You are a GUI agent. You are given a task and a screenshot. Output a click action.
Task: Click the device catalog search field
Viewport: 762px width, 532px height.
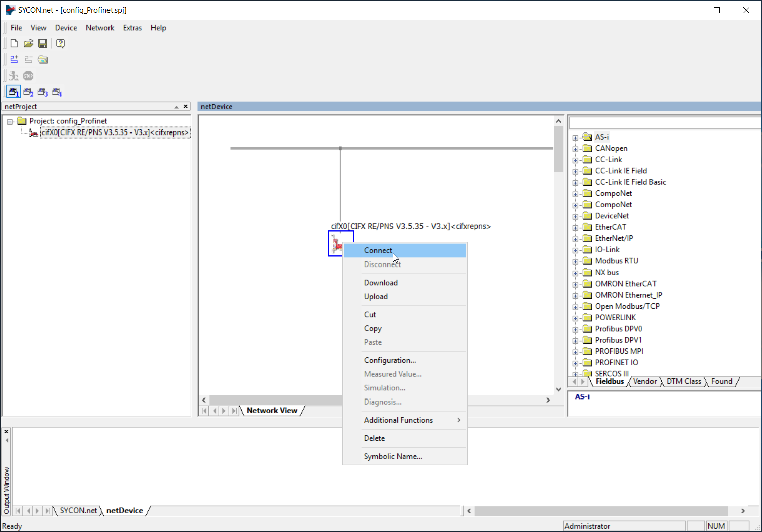coord(665,123)
